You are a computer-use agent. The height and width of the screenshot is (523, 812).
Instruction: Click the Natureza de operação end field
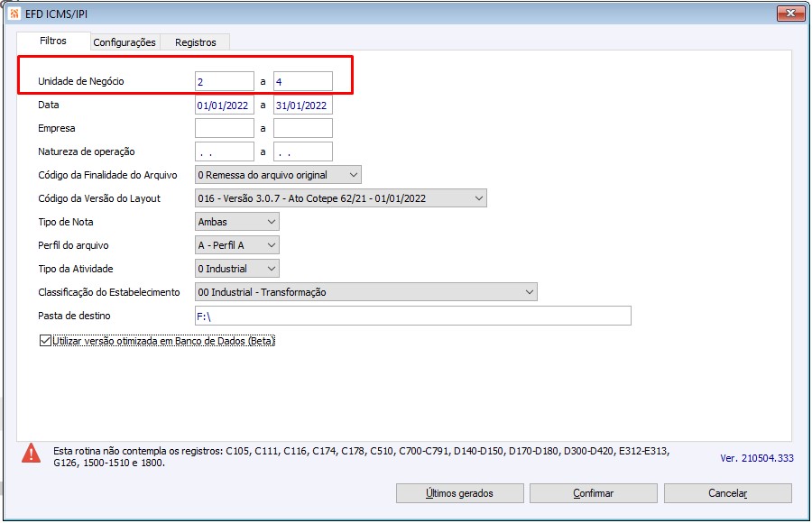pyautogui.click(x=303, y=151)
